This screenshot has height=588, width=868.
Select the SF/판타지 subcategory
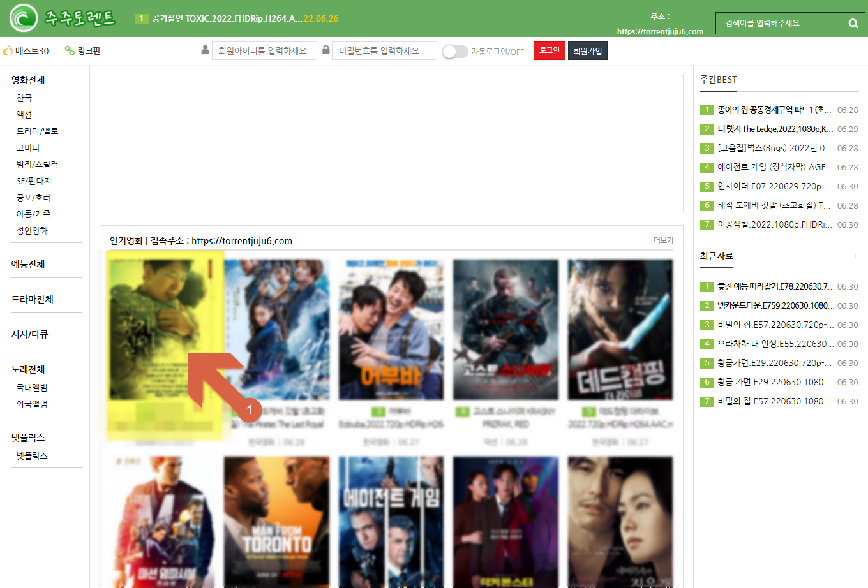[34, 180]
